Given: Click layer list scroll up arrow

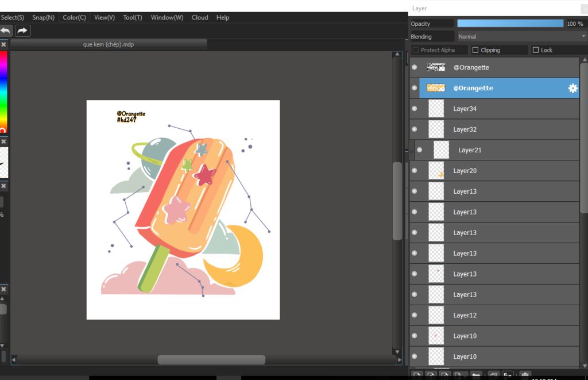Looking at the screenshot, I should click(584, 60).
